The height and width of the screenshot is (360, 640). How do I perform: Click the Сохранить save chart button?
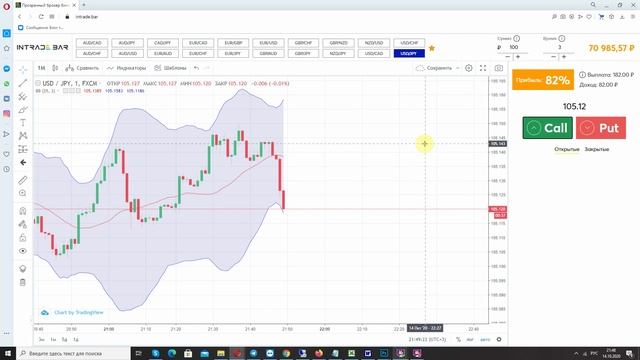(x=434, y=68)
